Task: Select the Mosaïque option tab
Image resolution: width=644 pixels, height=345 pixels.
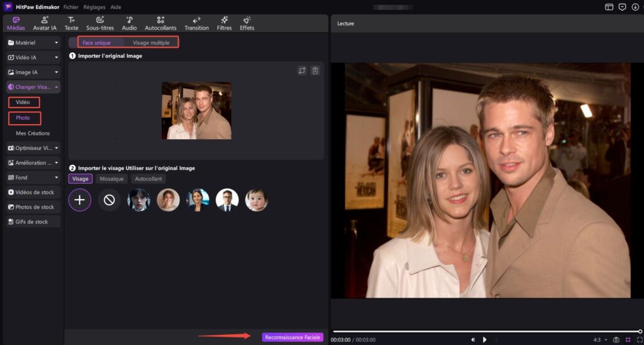Action: click(112, 179)
